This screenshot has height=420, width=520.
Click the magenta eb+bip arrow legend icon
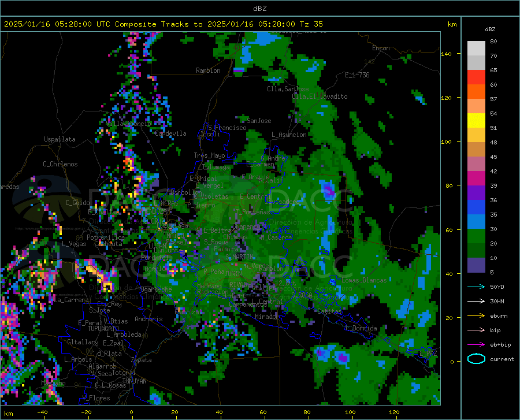click(x=476, y=345)
